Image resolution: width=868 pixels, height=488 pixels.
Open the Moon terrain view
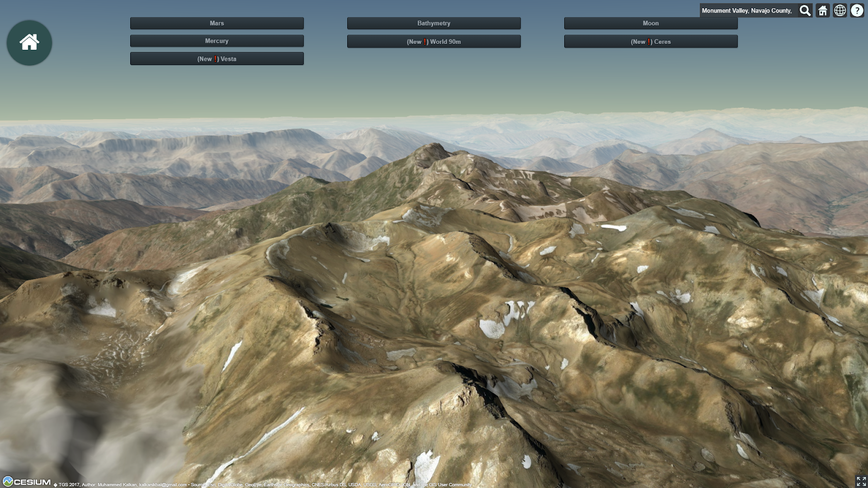coord(651,23)
